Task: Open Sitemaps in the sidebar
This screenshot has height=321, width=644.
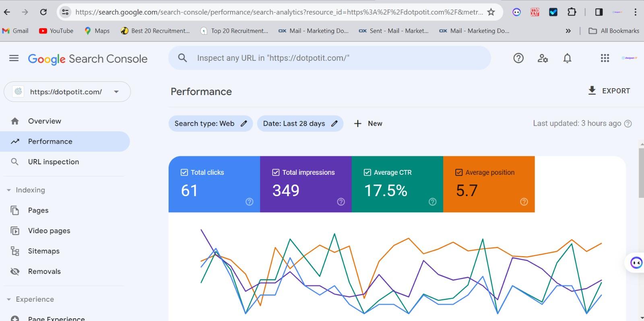Action: [x=43, y=251]
